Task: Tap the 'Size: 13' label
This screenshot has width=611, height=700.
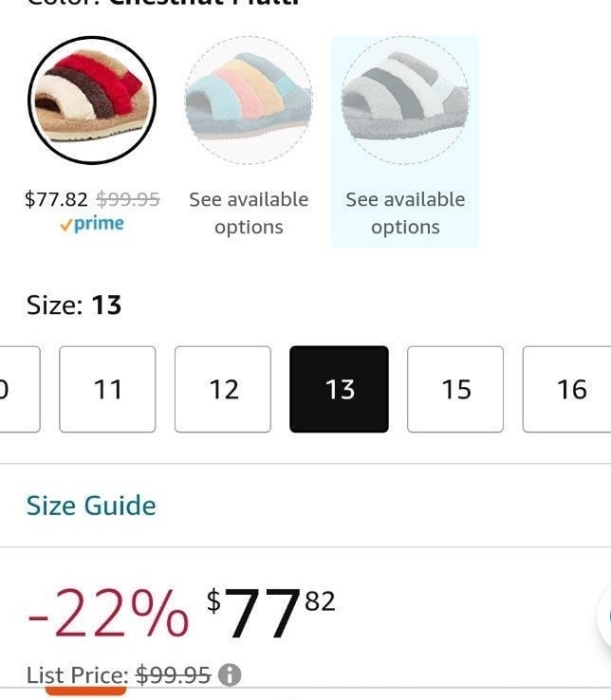Action: click(74, 305)
